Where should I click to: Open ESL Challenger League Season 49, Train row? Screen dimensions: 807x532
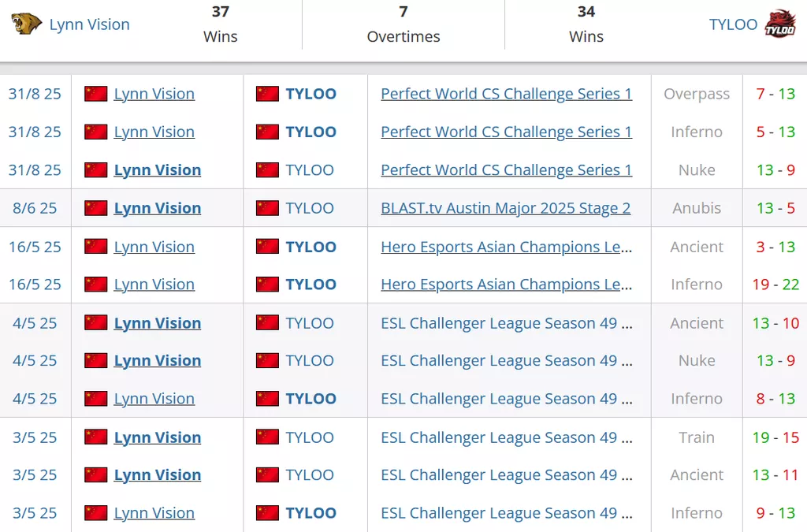point(506,437)
